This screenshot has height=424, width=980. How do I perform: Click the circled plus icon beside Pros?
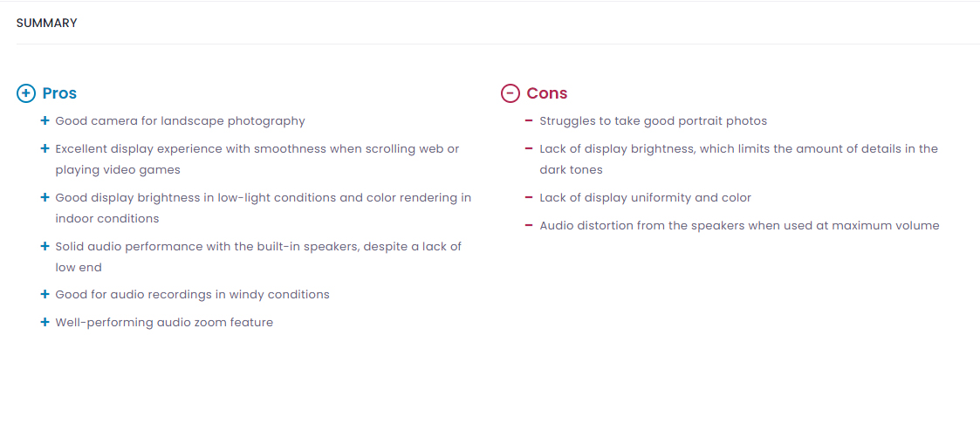25,93
